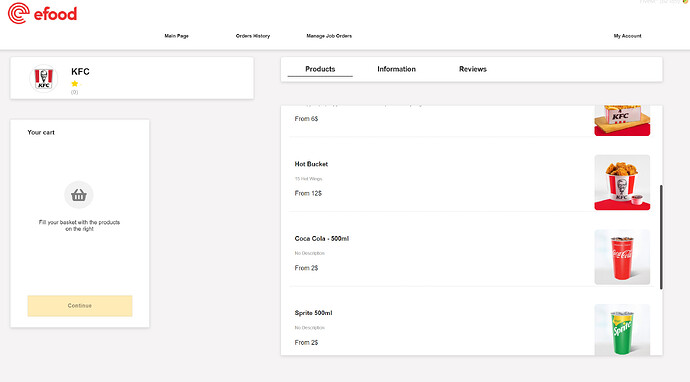Click the efood logo
690x382 pixels.
coord(42,13)
